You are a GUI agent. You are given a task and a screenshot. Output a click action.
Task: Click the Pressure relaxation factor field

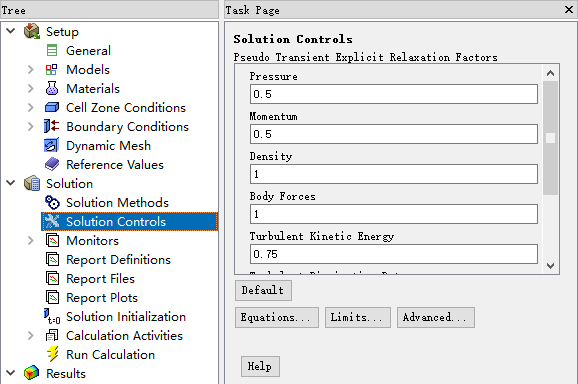tap(394, 94)
